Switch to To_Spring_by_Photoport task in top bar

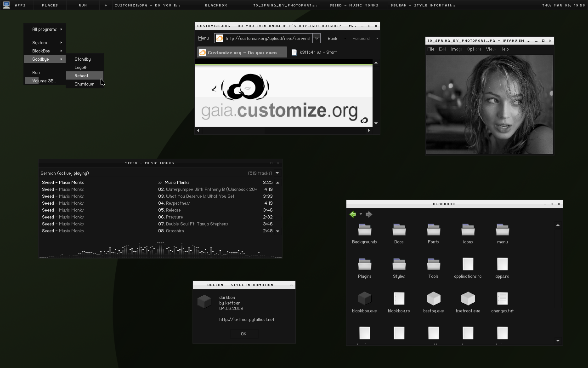[285, 6]
